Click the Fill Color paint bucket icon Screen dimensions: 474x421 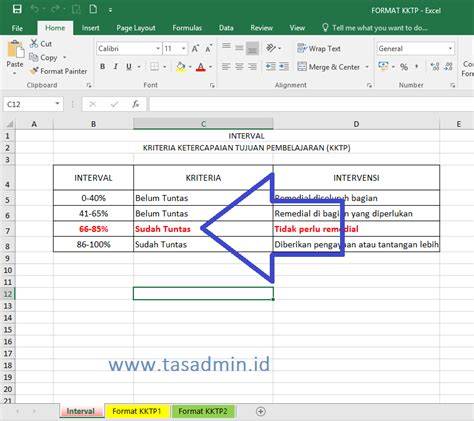(x=181, y=67)
